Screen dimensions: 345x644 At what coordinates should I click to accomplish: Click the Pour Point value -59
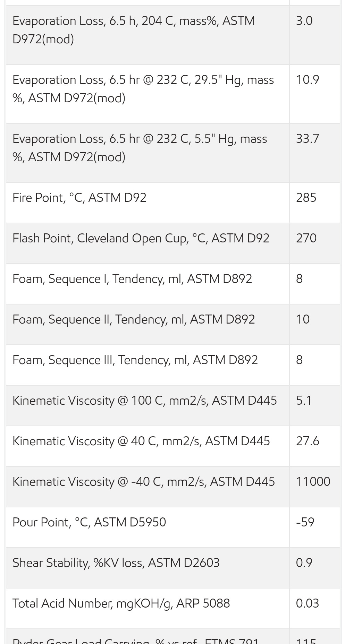pos(305,522)
